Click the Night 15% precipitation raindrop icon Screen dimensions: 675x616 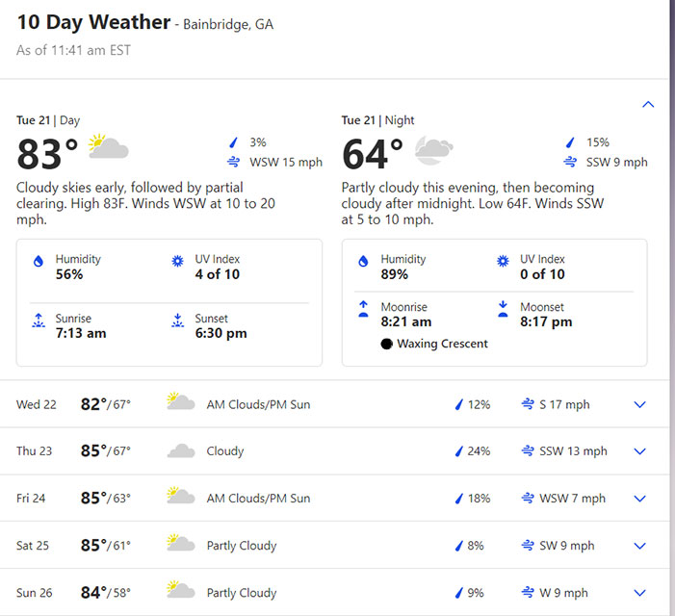(570, 142)
